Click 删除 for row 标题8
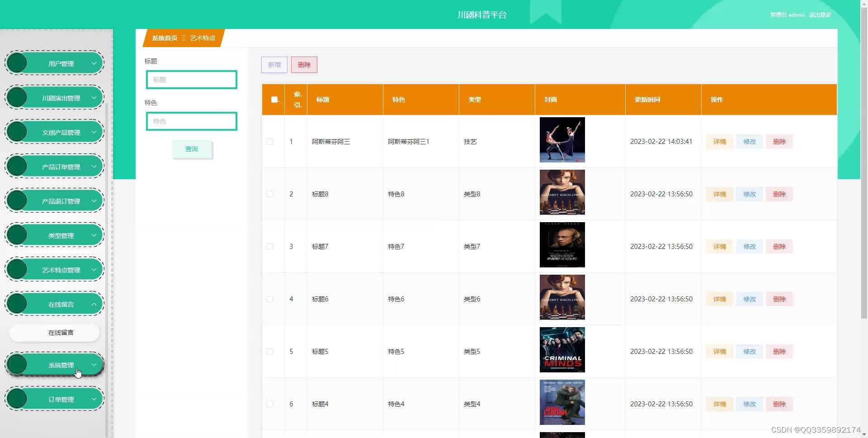This screenshot has height=438, width=868. (779, 194)
